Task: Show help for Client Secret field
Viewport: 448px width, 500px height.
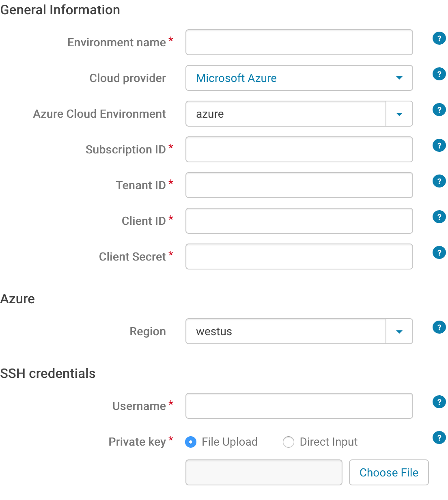Action: pos(439,253)
